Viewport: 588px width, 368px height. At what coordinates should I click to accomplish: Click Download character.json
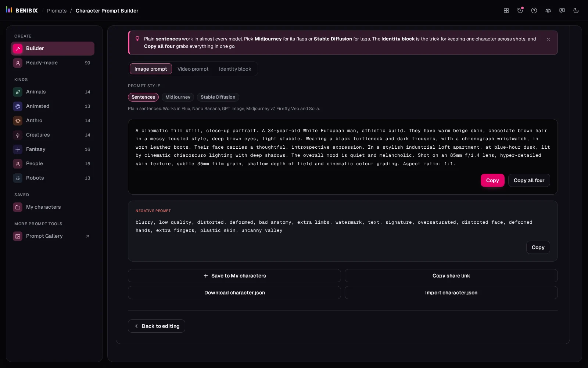[234, 293]
